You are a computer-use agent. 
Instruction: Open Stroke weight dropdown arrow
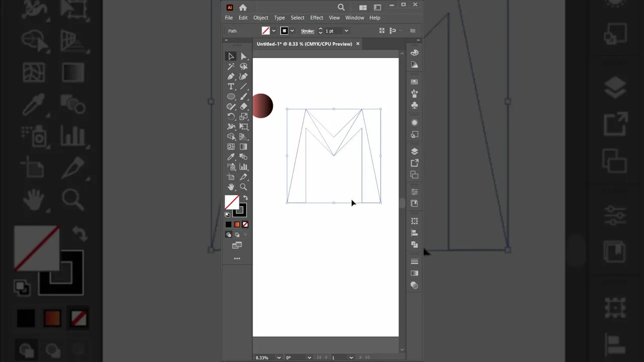coord(346,31)
